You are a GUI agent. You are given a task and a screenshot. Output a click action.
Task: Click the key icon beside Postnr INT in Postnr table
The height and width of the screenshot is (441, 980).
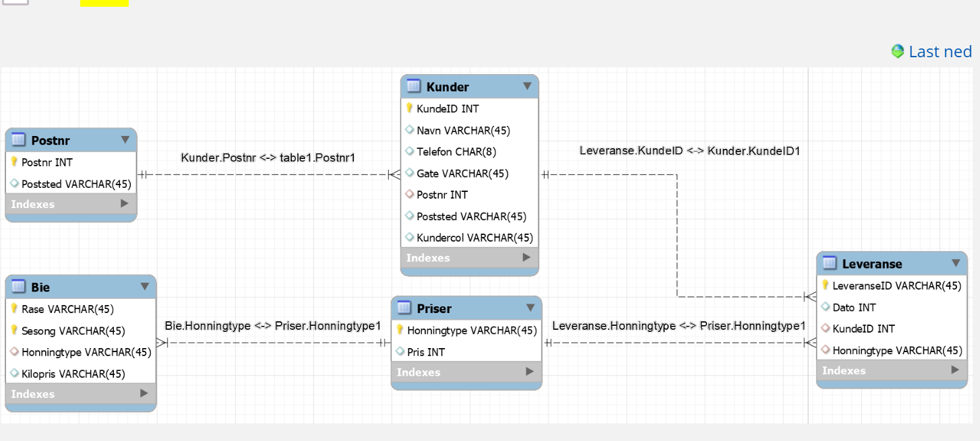coord(14,162)
